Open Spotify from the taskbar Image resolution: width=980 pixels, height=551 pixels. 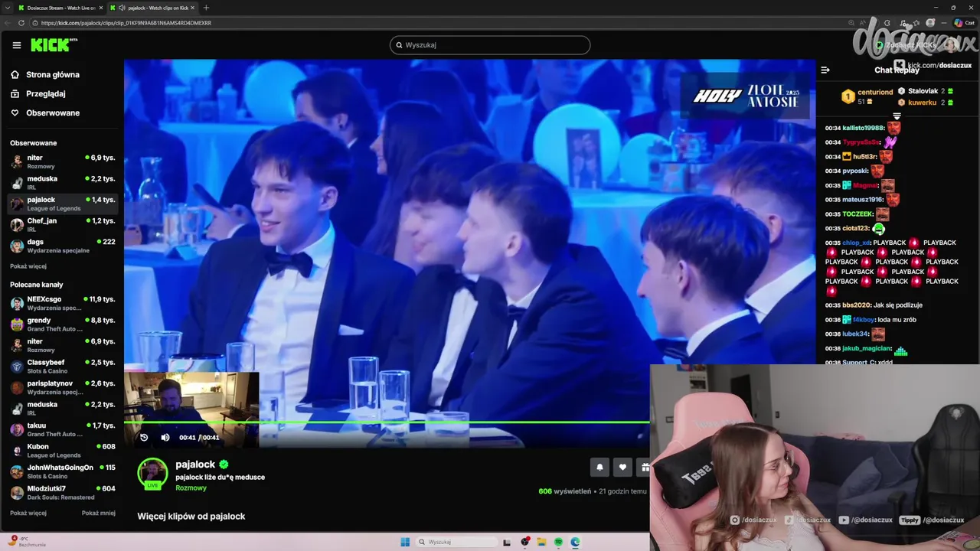(x=558, y=542)
